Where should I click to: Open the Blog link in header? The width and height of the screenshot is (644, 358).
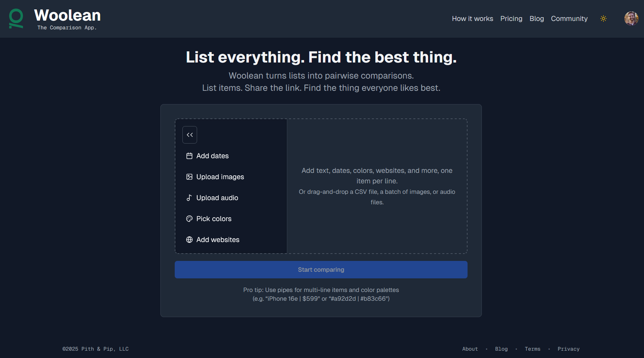coord(536,19)
